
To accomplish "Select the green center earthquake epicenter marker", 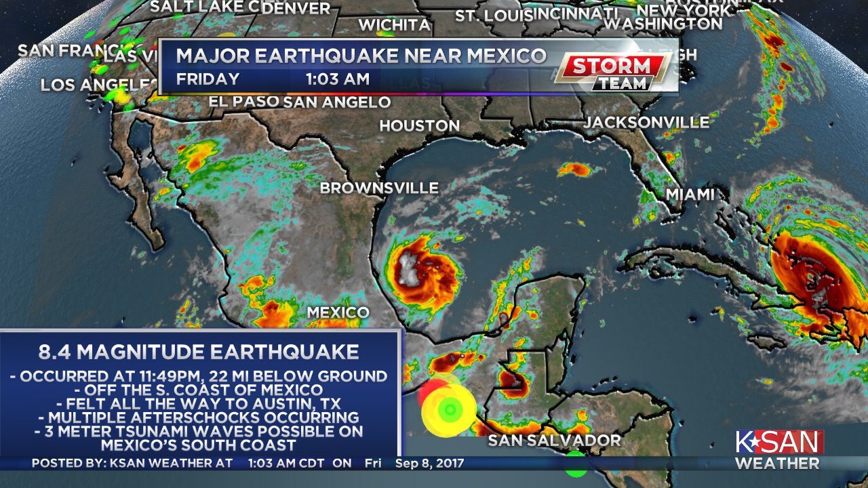I will coord(449,409).
